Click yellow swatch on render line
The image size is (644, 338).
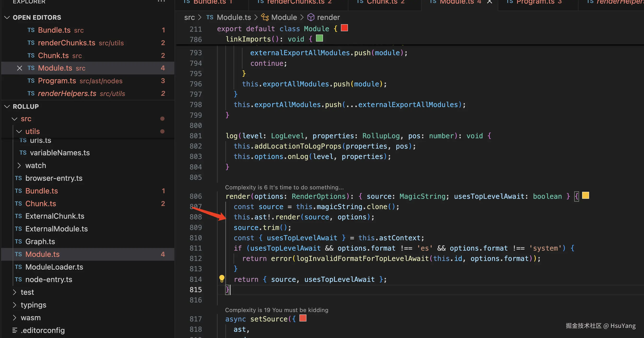585,195
